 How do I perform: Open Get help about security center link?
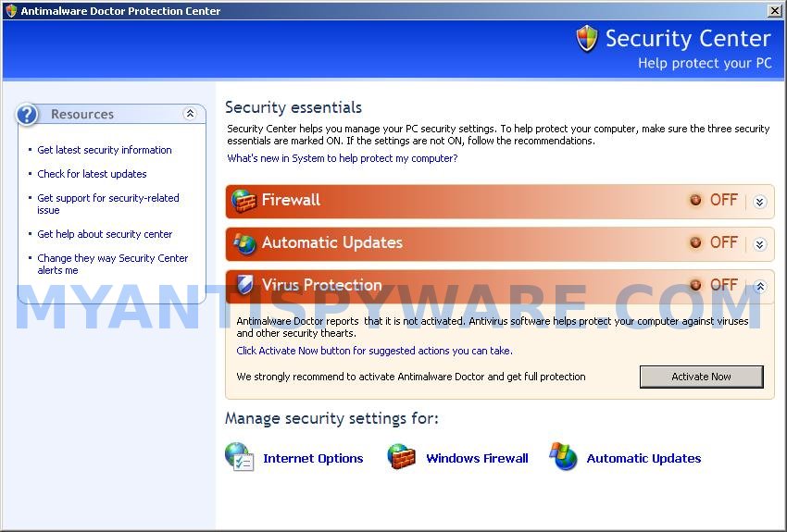pyautogui.click(x=105, y=234)
